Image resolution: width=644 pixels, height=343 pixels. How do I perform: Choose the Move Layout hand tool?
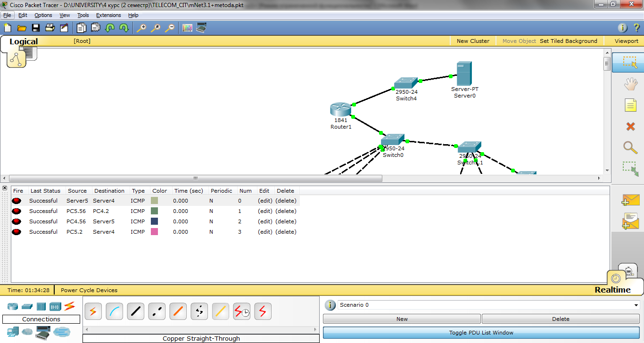(630, 84)
